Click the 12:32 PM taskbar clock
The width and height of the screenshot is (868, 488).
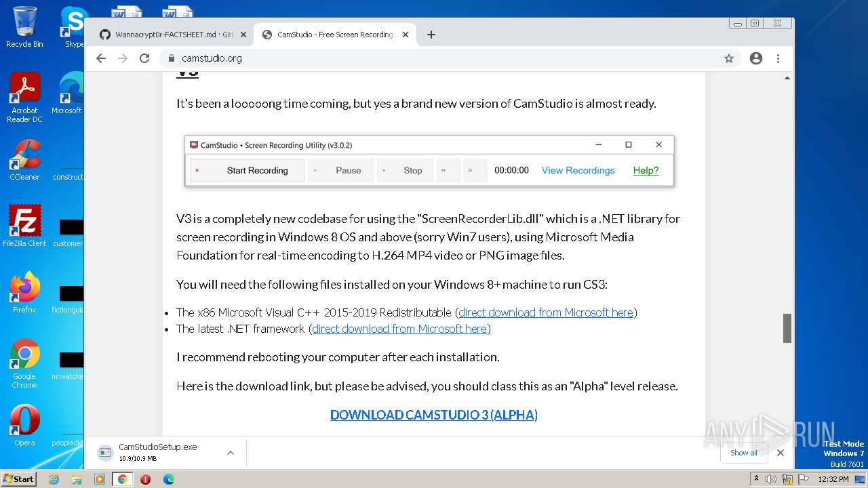tap(833, 479)
